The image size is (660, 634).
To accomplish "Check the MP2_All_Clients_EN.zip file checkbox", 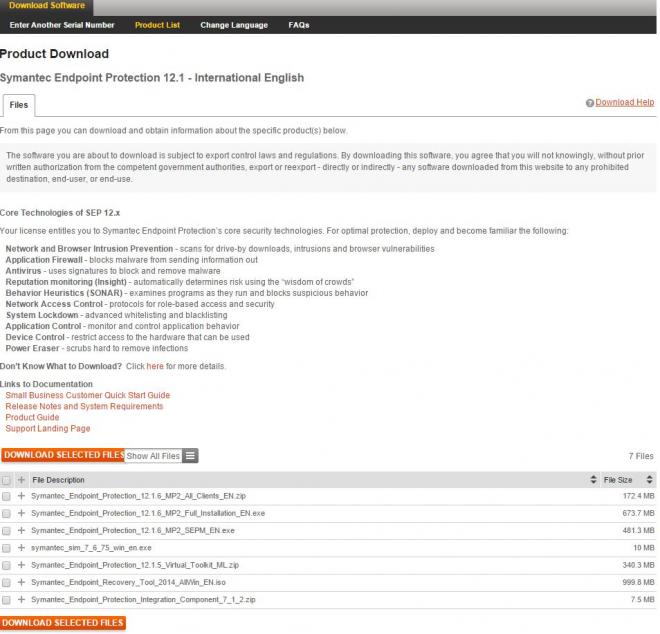I will pos(6,496).
